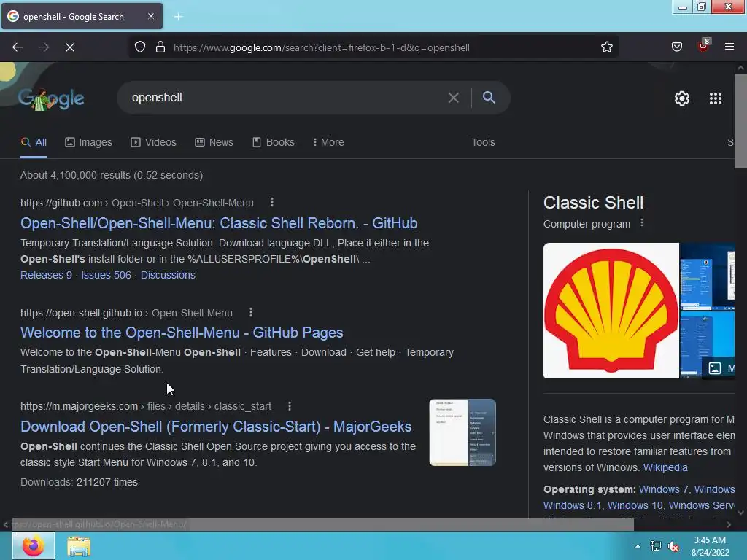
Task: Click the horizontal scrollbar at bottom
Action: (x=322, y=524)
